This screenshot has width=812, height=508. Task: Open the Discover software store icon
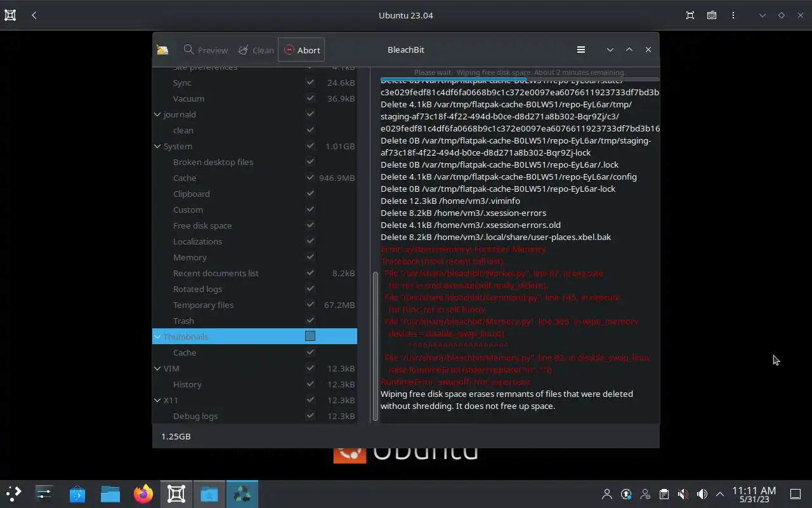77,493
